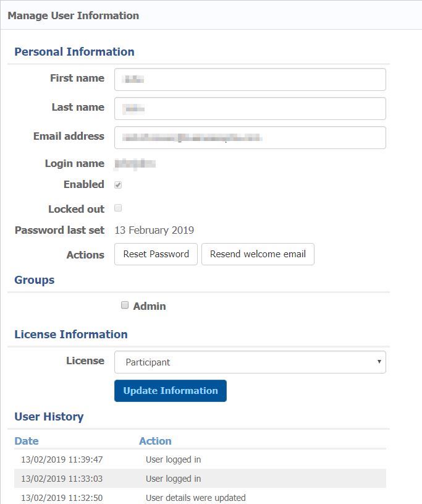Click the Manage User Information header
Screen dimensions: 422x504
click(x=72, y=15)
